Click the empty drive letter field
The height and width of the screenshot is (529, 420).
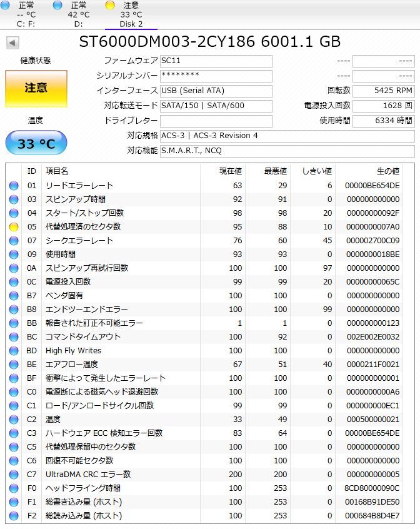[216, 121]
